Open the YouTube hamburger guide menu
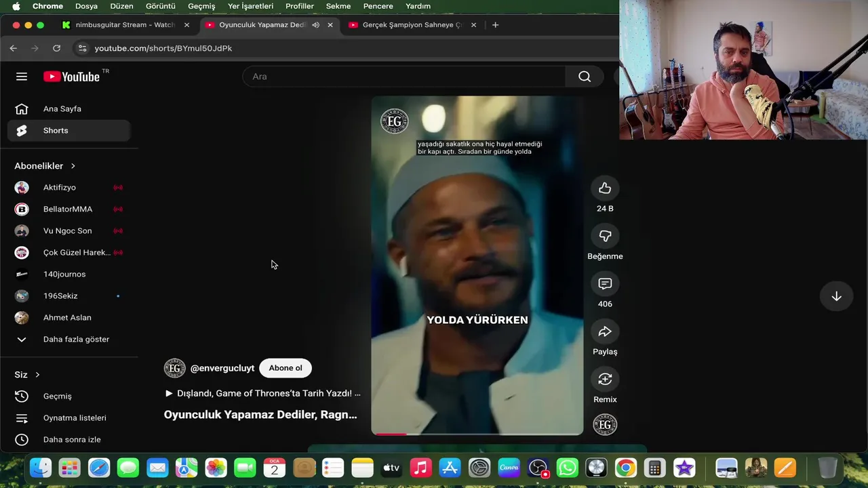The image size is (868, 488). (22, 77)
